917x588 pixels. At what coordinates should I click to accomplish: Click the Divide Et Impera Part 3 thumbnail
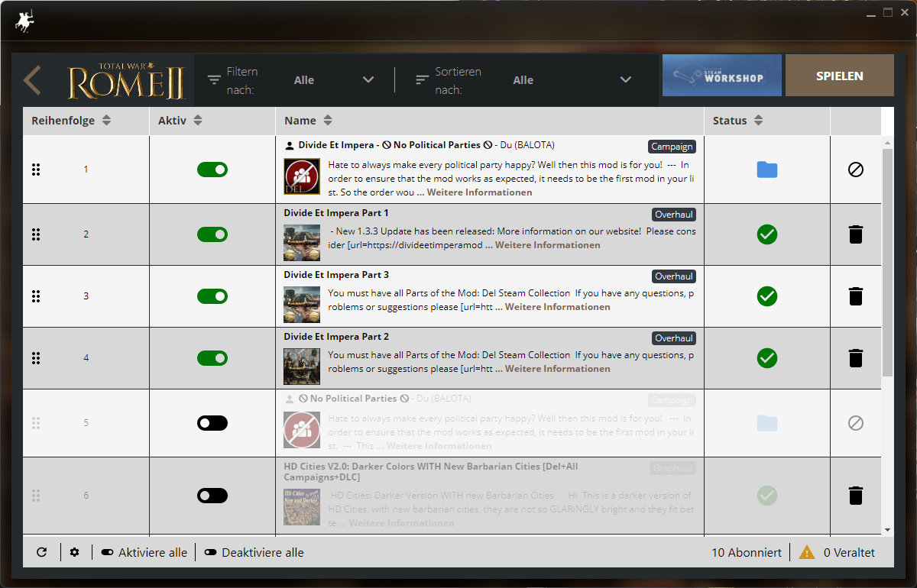pos(302,305)
